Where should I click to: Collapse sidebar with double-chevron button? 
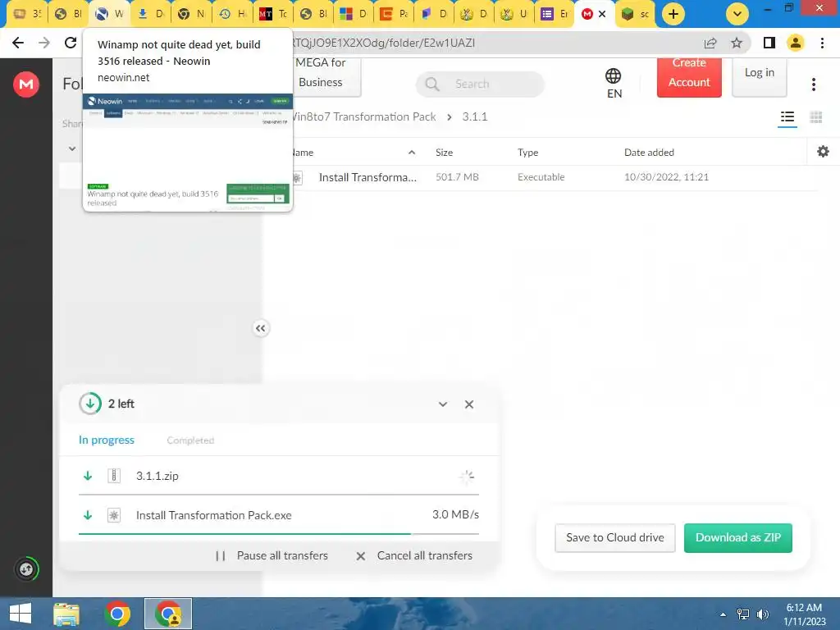click(260, 328)
